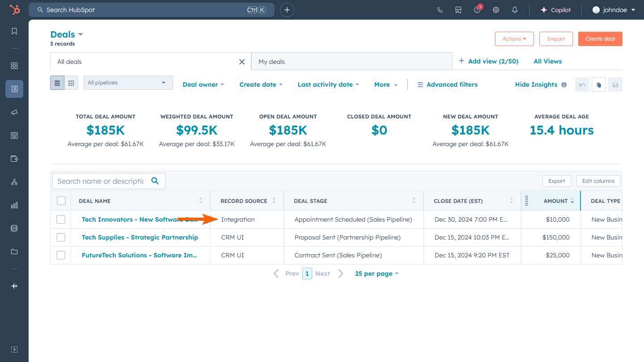
Task: Expand the 25 per page selector
Action: (x=376, y=274)
